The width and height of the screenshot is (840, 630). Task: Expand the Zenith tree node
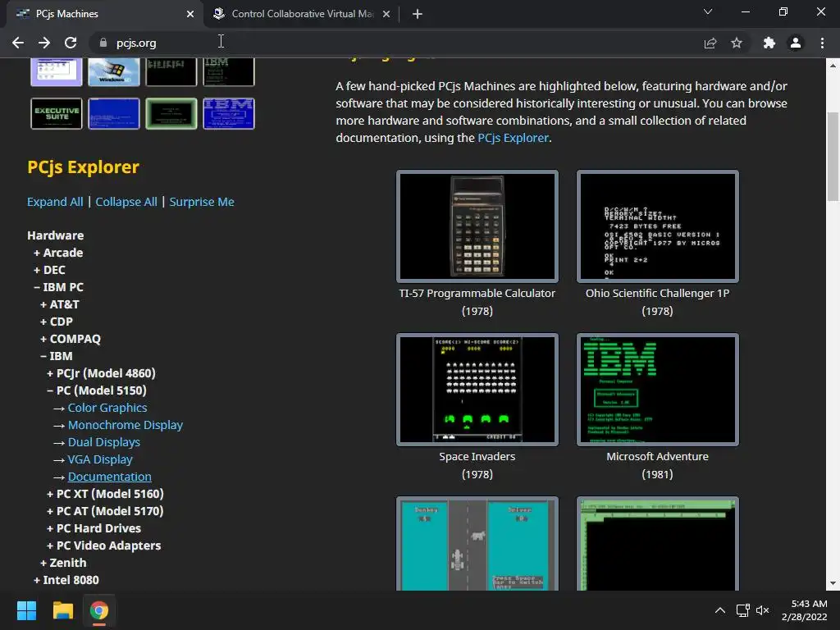tap(63, 563)
